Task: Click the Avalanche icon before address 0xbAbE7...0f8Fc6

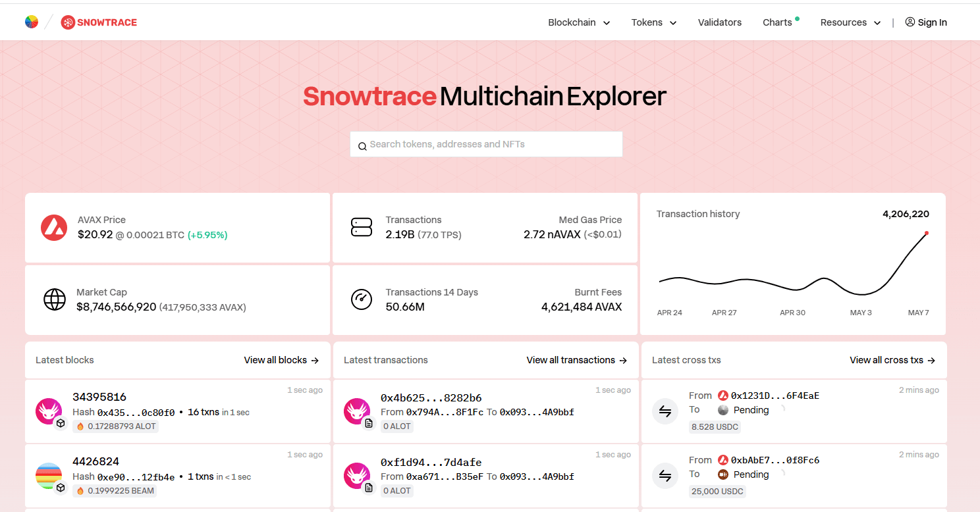Action: click(x=723, y=460)
